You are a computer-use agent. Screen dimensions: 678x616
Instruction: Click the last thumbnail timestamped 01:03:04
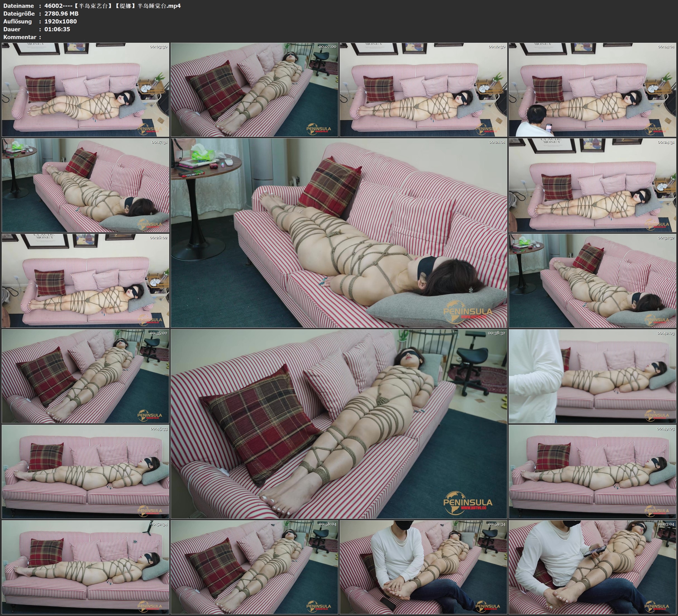click(x=592, y=567)
